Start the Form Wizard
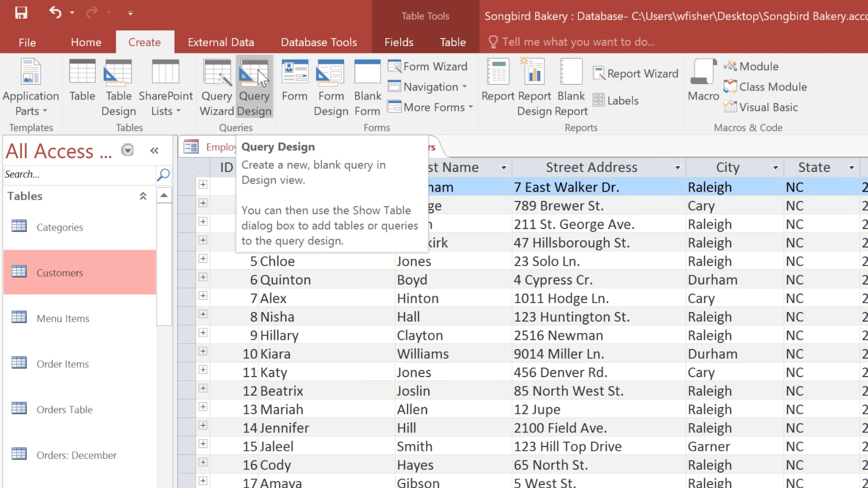 click(x=428, y=66)
